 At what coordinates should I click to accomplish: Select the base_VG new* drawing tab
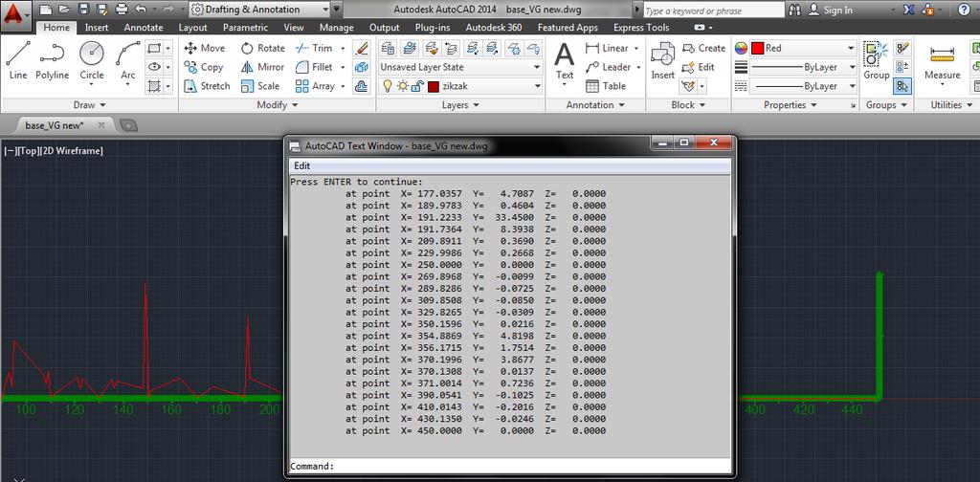[54, 125]
